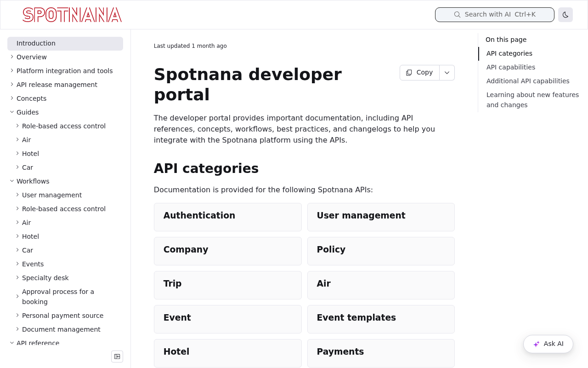Open Platform integration and tools item

[65, 71]
